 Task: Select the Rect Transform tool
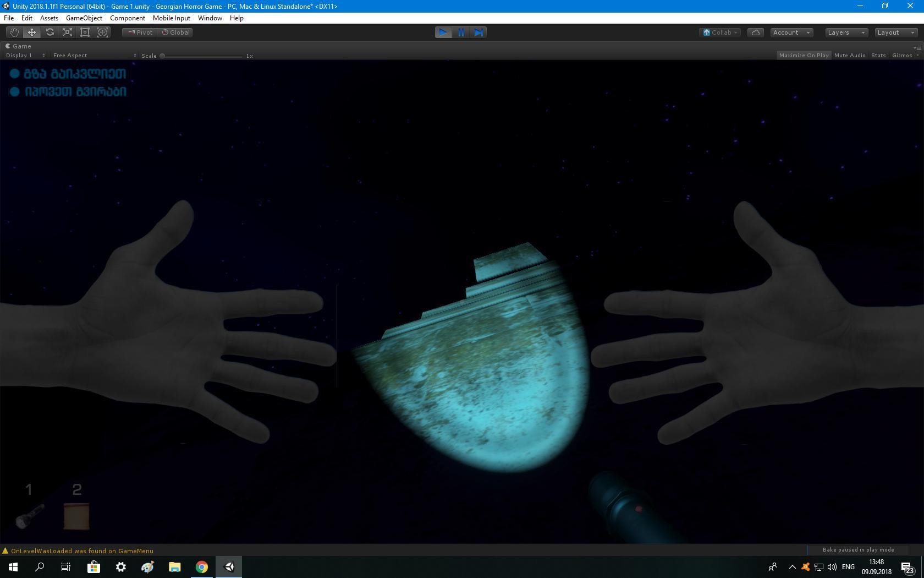85,32
